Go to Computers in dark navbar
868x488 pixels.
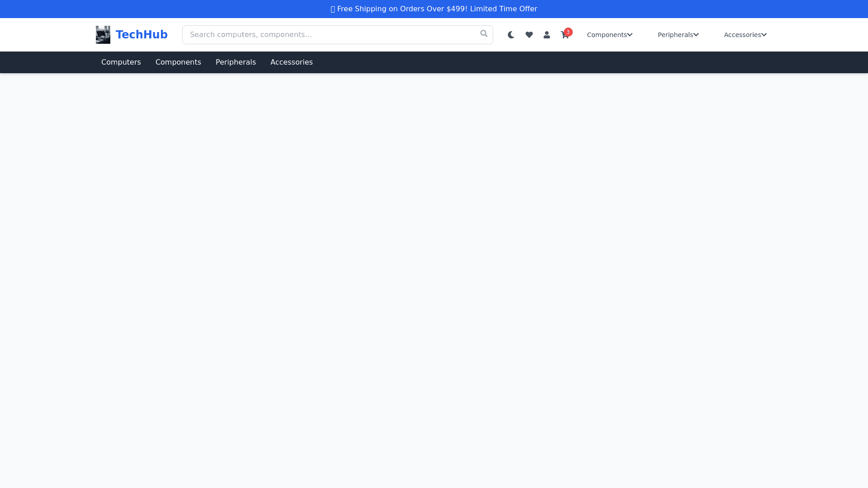point(121,62)
